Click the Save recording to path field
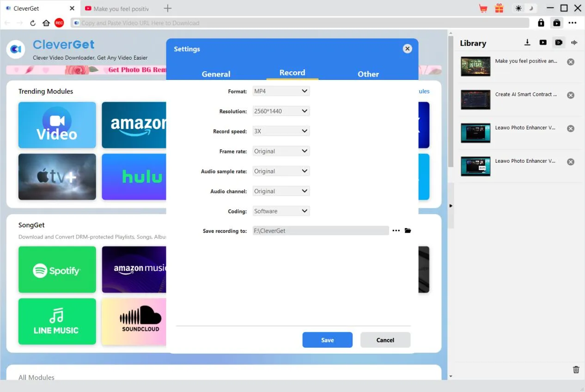Screen dimensions: 585x392 [321, 231]
